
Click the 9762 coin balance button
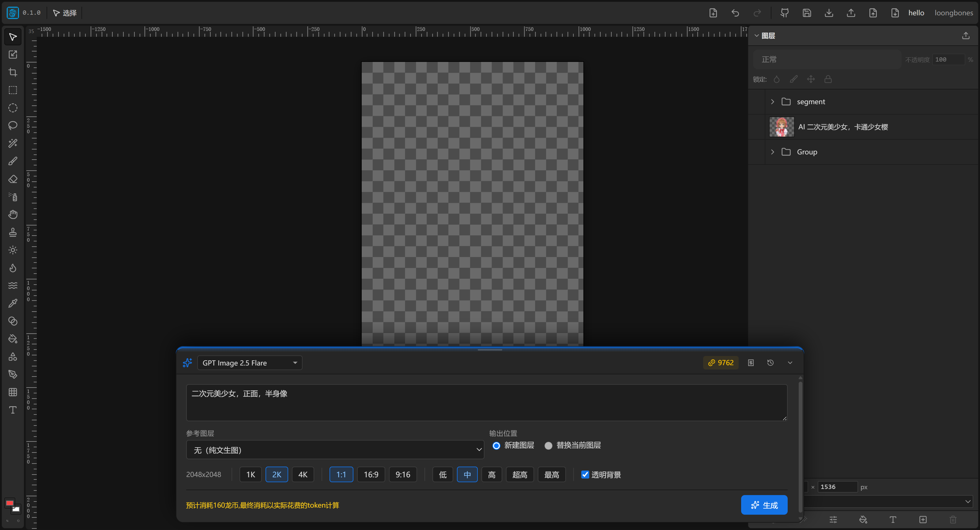(x=721, y=363)
